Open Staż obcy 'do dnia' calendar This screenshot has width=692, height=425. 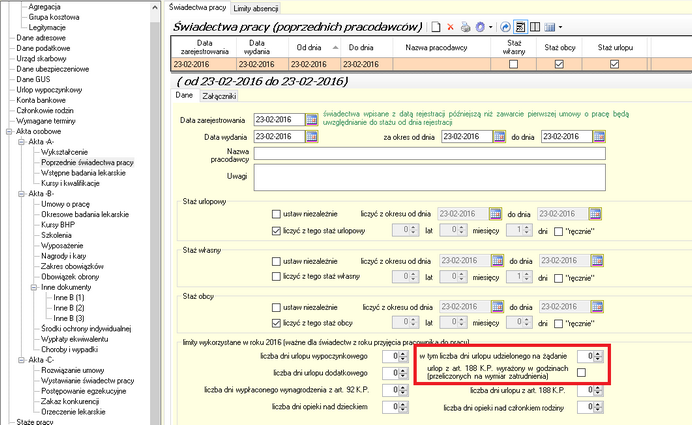[x=597, y=306]
